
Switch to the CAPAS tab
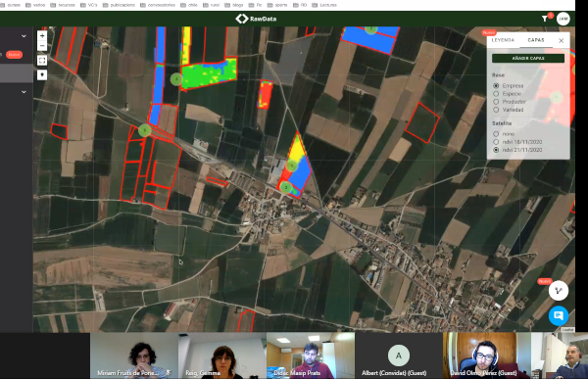tap(536, 40)
